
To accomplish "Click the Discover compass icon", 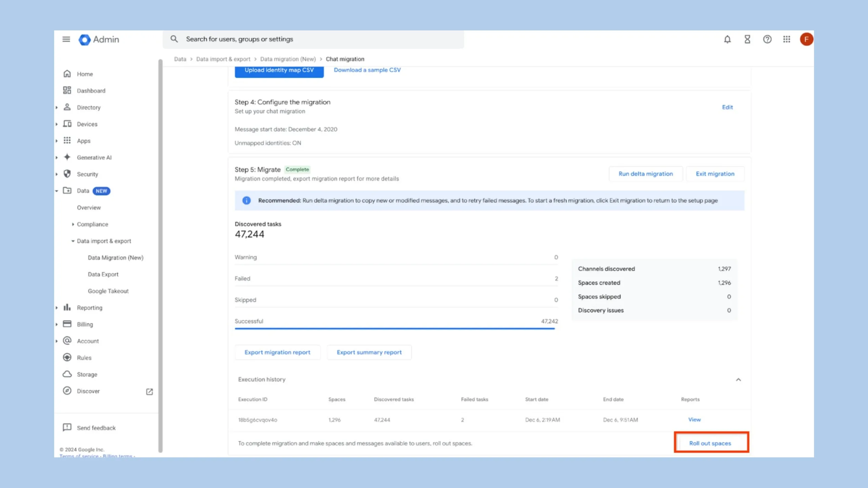I will tap(67, 391).
